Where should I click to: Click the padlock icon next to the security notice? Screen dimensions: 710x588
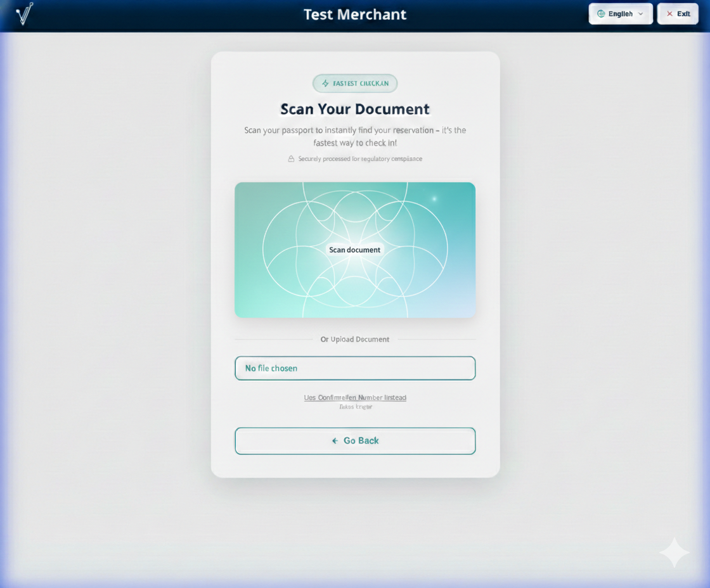click(x=290, y=158)
